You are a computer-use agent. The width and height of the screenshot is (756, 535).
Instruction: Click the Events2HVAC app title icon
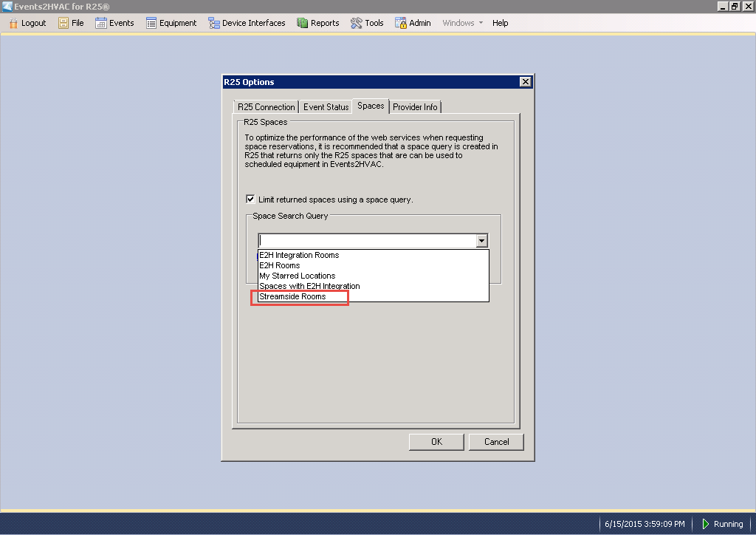(7, 6)
